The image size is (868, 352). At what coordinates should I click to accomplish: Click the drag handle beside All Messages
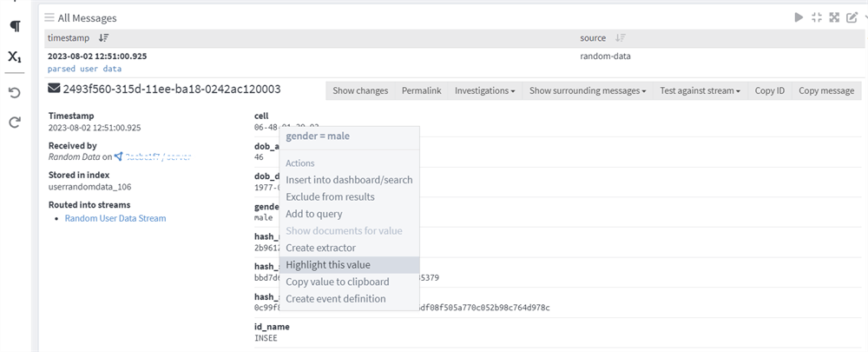pyautogui.click(x=49, y=17)
